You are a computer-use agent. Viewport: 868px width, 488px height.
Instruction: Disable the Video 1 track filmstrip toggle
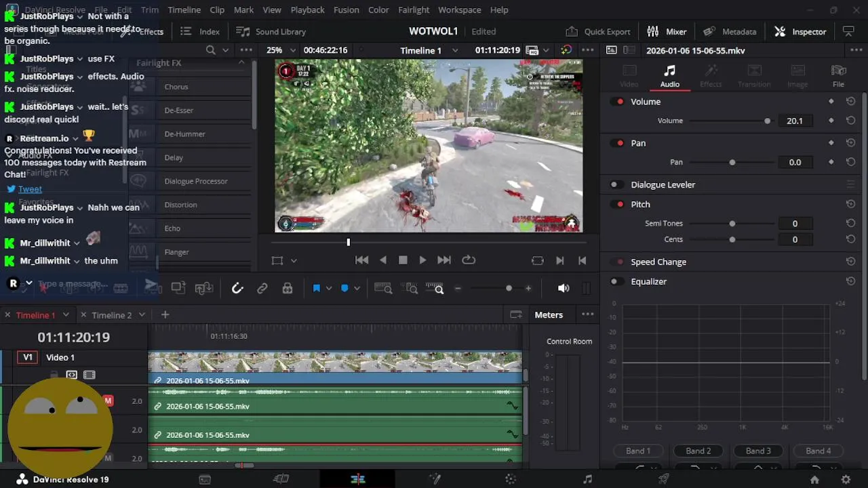(89, 375)
